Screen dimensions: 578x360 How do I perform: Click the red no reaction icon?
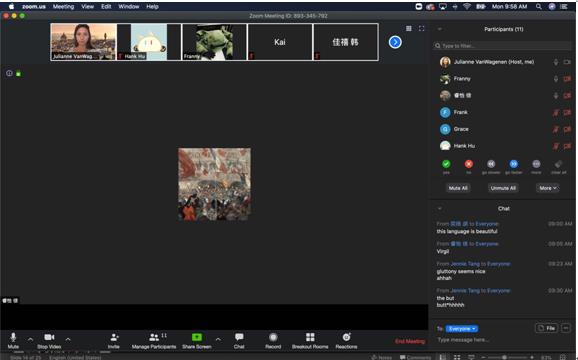pyautogui.click(x=469, y=164)
